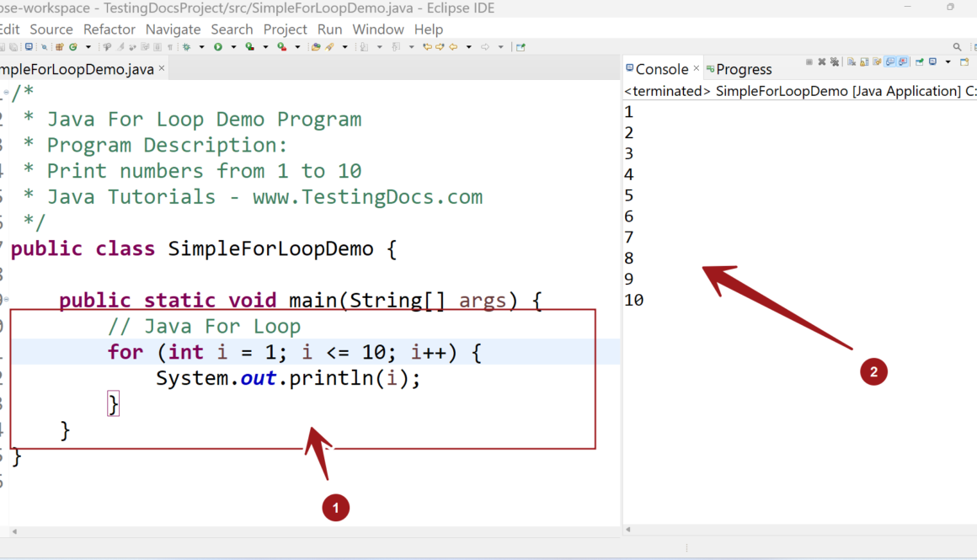Close the SimpleForLoopDemo.java editor tab
The height and width of the screenshot is (560, 977).
point(162,68)
